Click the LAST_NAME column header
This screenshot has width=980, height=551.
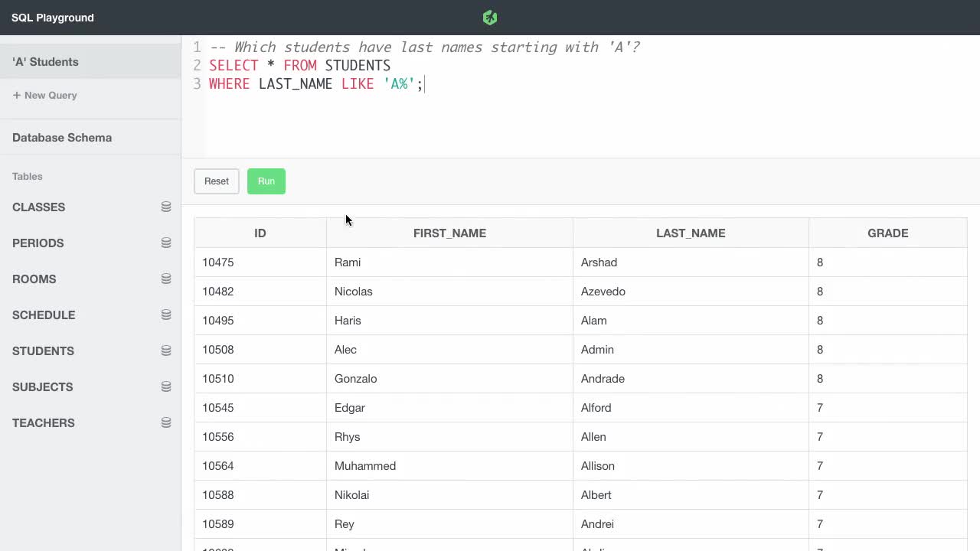[x=691, y=233]
